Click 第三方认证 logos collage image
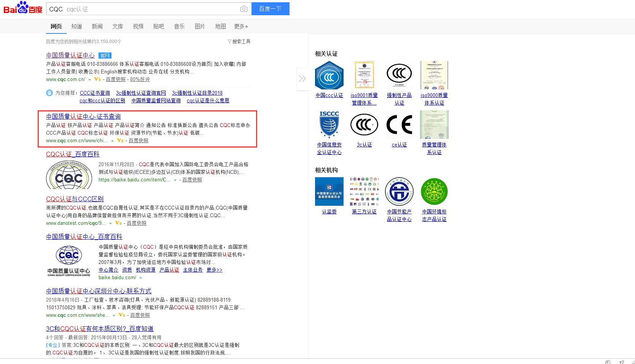 click(x=364, y=192)
